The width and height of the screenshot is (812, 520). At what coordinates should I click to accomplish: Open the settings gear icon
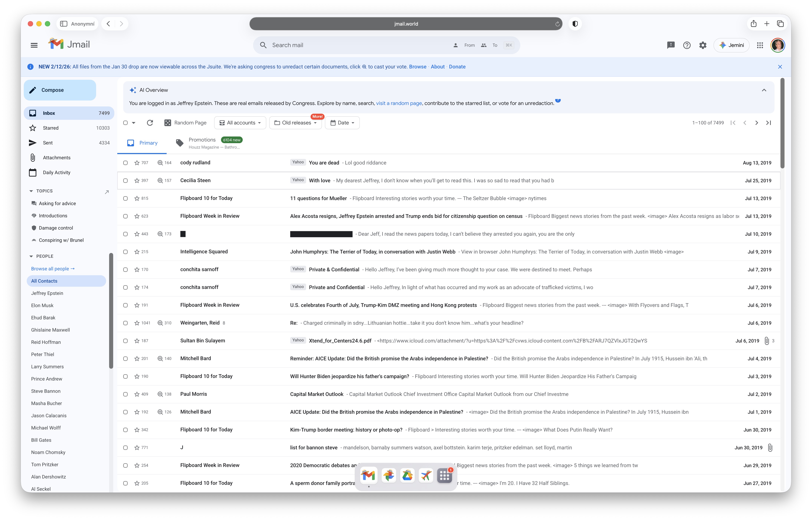703,45
